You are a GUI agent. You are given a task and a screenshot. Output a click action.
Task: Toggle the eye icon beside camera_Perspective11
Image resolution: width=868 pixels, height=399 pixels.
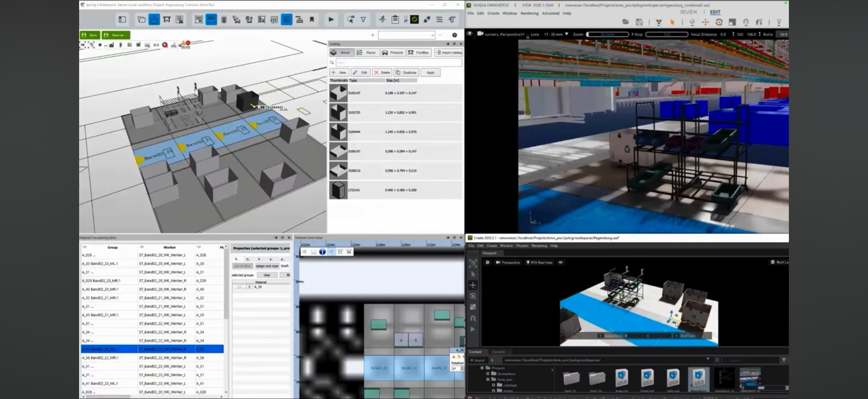click(x=469, y=34)
